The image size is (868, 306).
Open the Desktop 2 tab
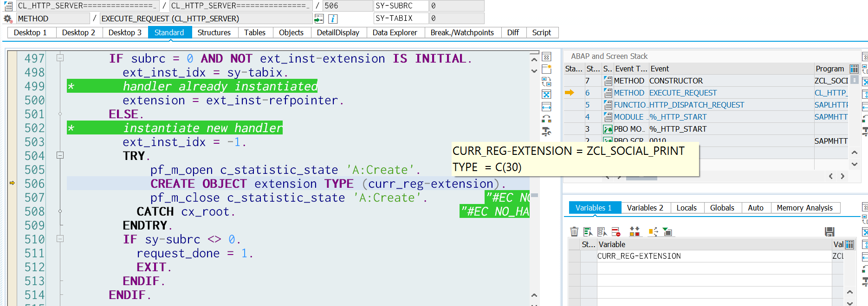pyautogui.click(x=78, y=32)
